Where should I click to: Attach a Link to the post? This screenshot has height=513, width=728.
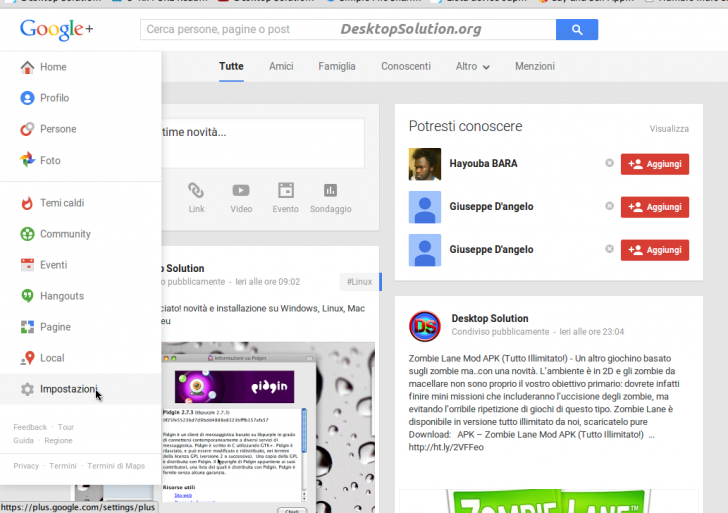coord(196,198)
